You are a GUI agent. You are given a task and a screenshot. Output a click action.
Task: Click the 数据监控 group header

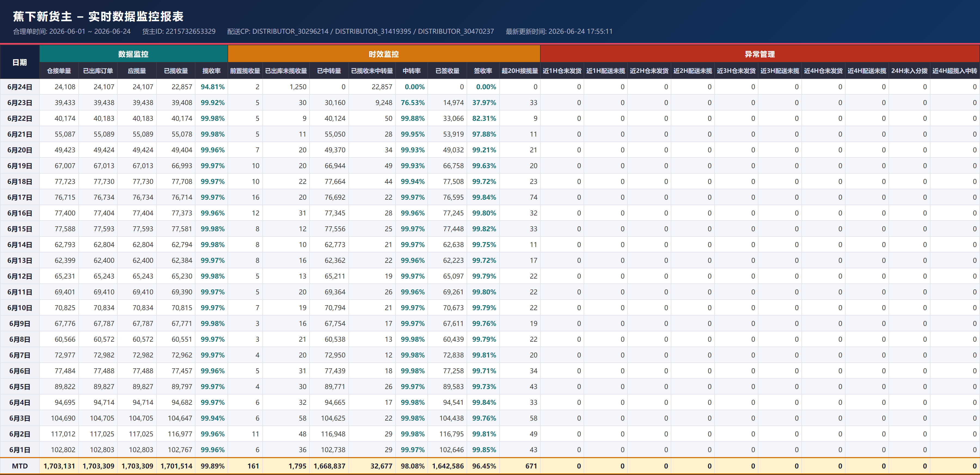click(x=134, y=54)
